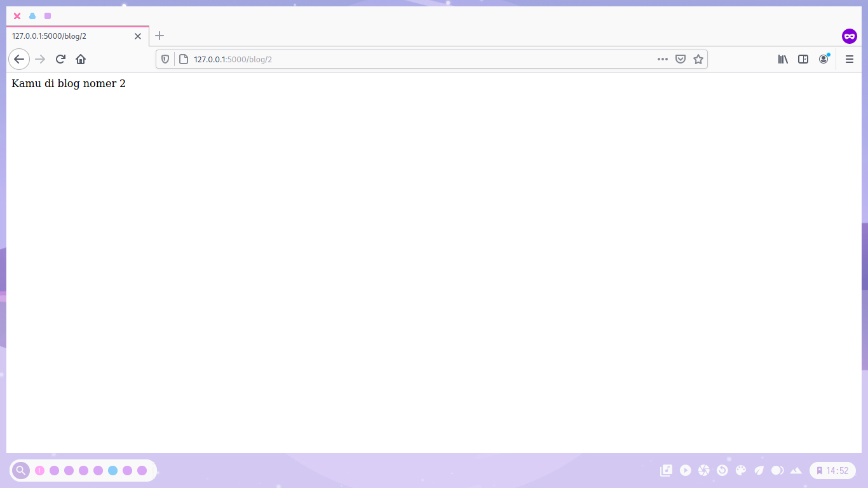Viewport: 868px width, 488px height.
Task: Switch to the blue workspace dot
Action: click(x=112, y=470)
